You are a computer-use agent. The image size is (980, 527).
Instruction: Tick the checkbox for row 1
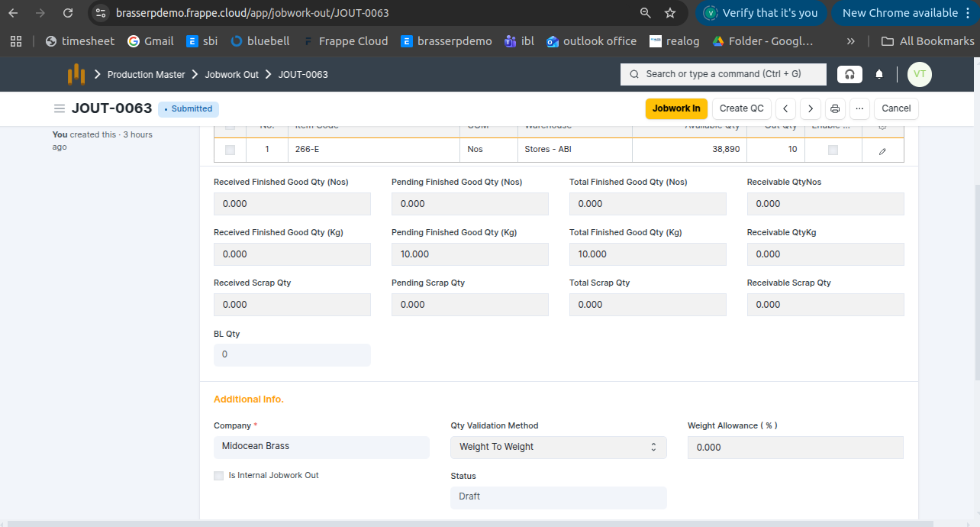click(x=230, y=150)
